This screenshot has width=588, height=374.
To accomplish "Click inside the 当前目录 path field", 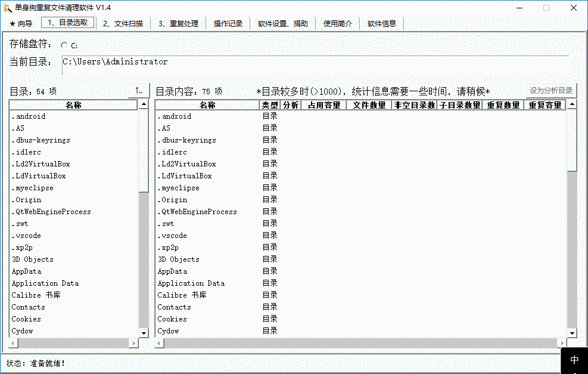I will click(x=179, y=61).
